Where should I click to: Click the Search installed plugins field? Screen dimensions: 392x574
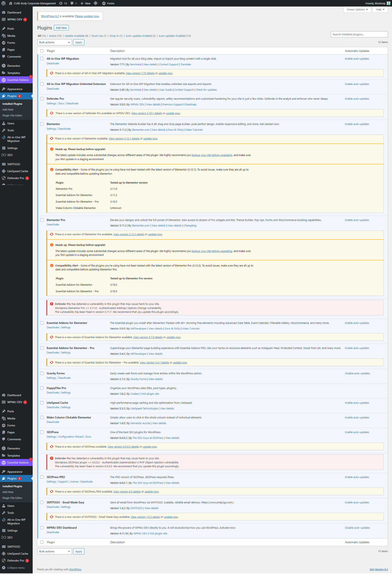click(x=359, y=34)
